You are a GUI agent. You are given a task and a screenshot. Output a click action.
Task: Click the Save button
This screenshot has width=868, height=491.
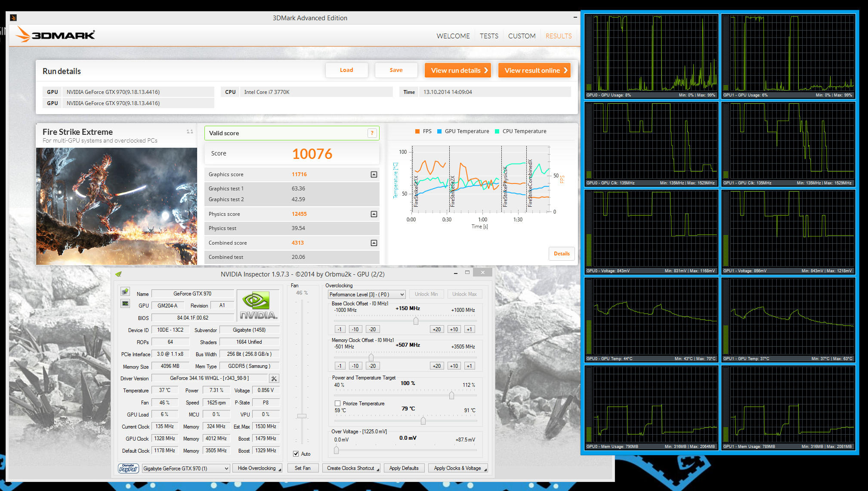click(396, 70)
